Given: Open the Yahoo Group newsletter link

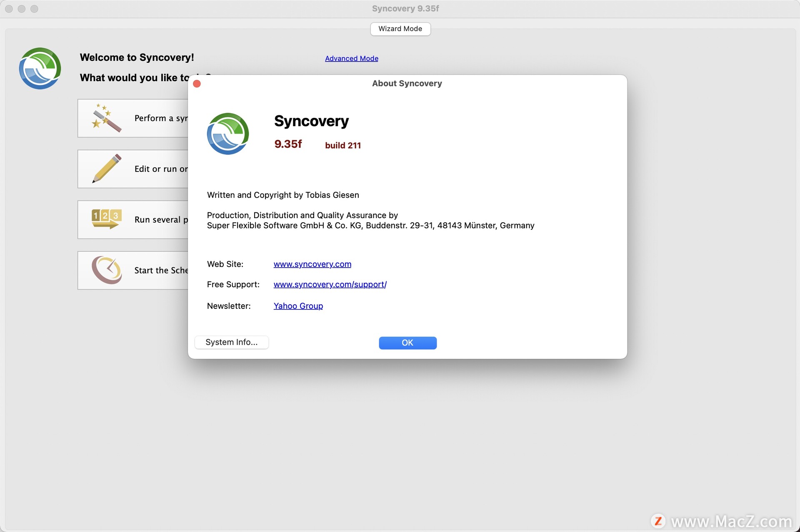Looking at the screenshot, I should pyautogui.click(x=298, y=306).
